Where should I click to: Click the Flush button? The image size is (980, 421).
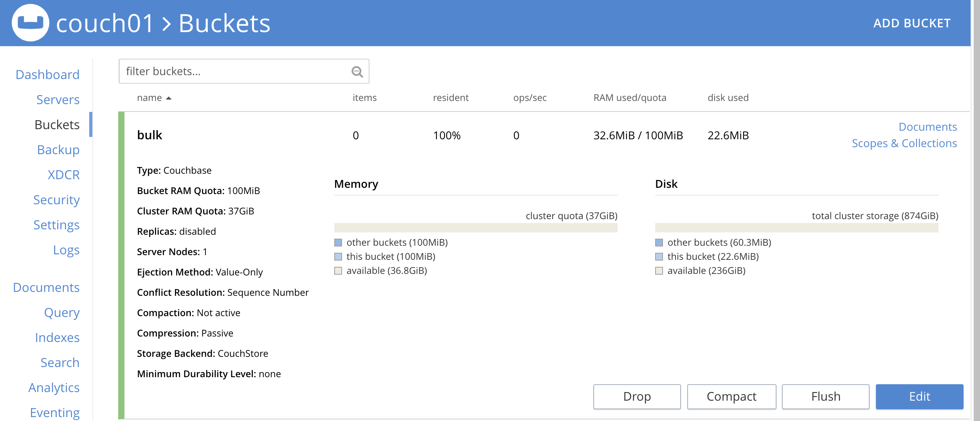[x=825, y=396]
